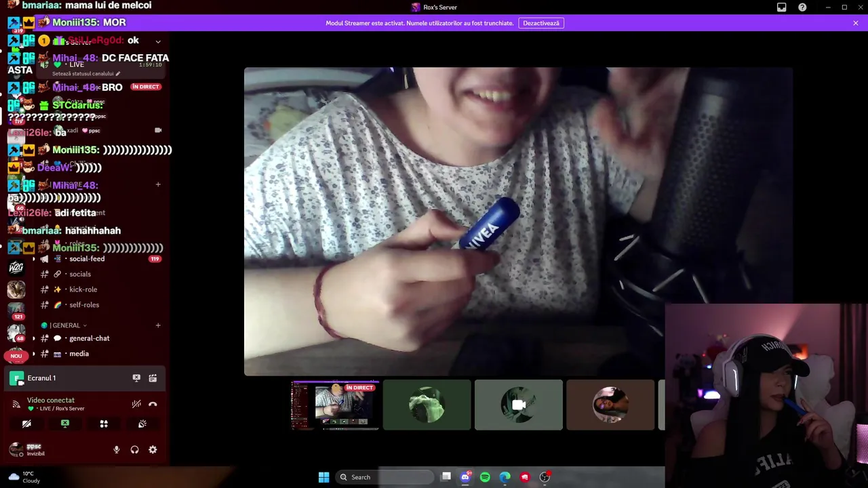This screenshot has height=488, width=868.
Task: Toggle the green screen share button
Action: click(x=65, y=424)
